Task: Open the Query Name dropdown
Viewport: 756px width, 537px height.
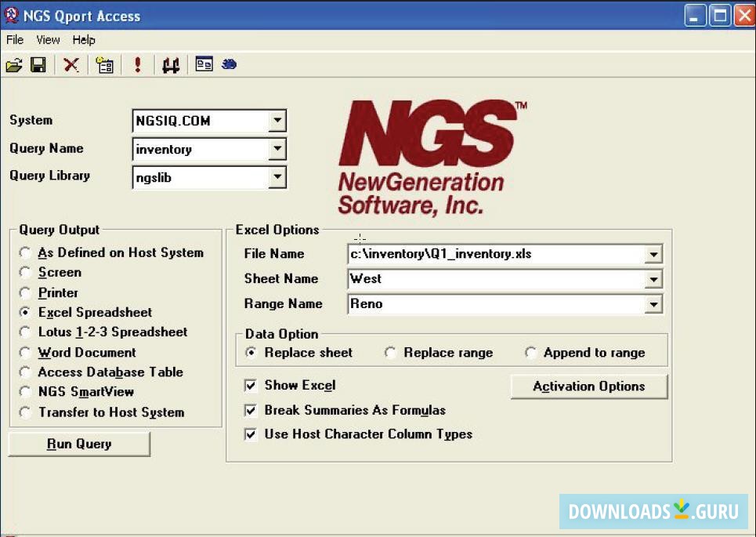Action: coord(277,149)
